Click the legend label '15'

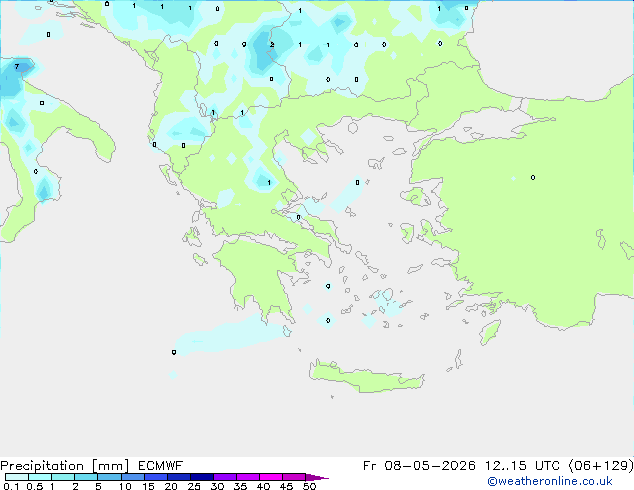point(148,486)
